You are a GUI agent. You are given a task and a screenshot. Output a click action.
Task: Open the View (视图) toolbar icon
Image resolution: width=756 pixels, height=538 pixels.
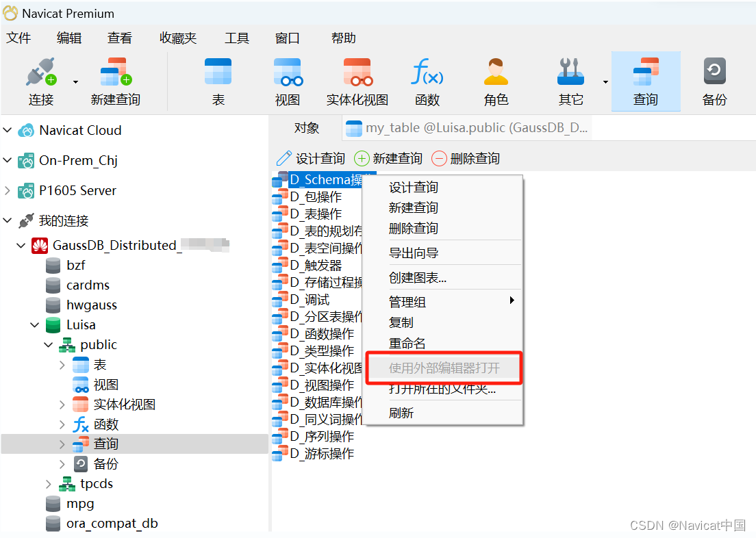(288, 72)
